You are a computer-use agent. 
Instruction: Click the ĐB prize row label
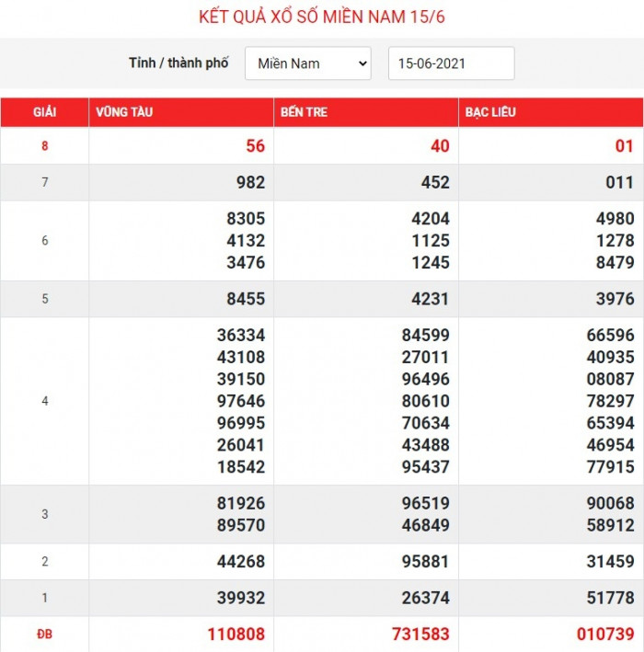[x=44, y=635]
